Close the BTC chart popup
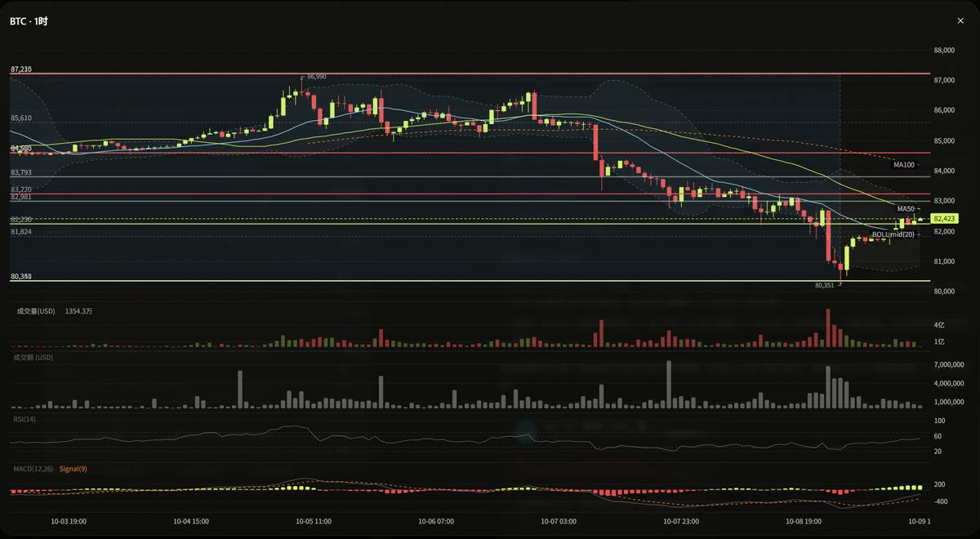 pyautogui.click(x=960, y=21)
